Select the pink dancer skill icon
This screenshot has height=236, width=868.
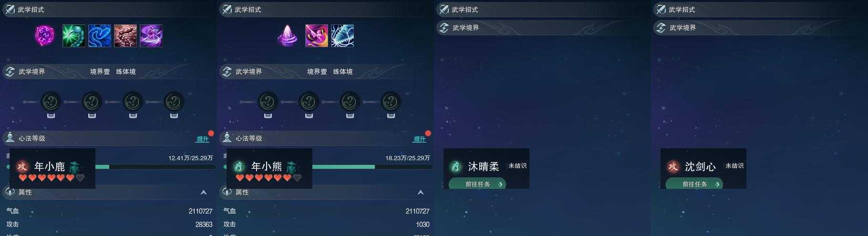click(x=317, y=36)
